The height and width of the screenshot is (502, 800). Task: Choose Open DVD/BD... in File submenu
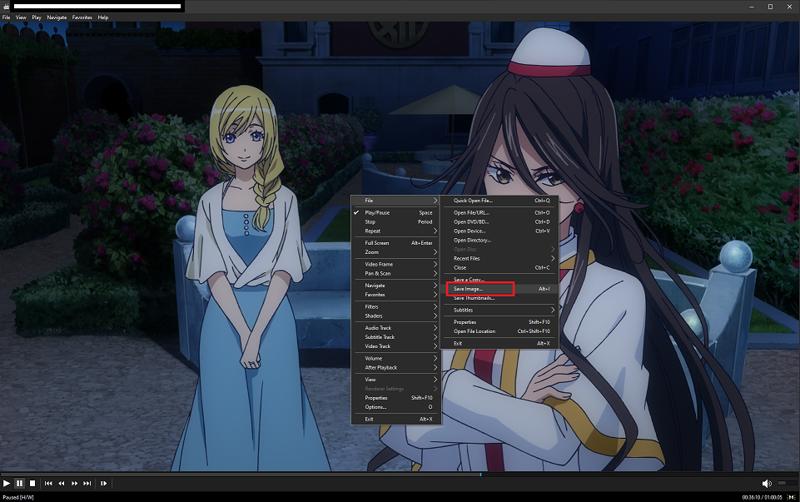(x=499, y=222)
